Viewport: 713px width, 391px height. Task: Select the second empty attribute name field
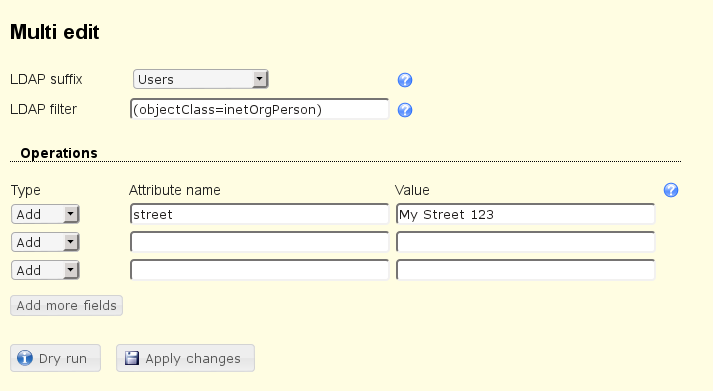(260, 242)
